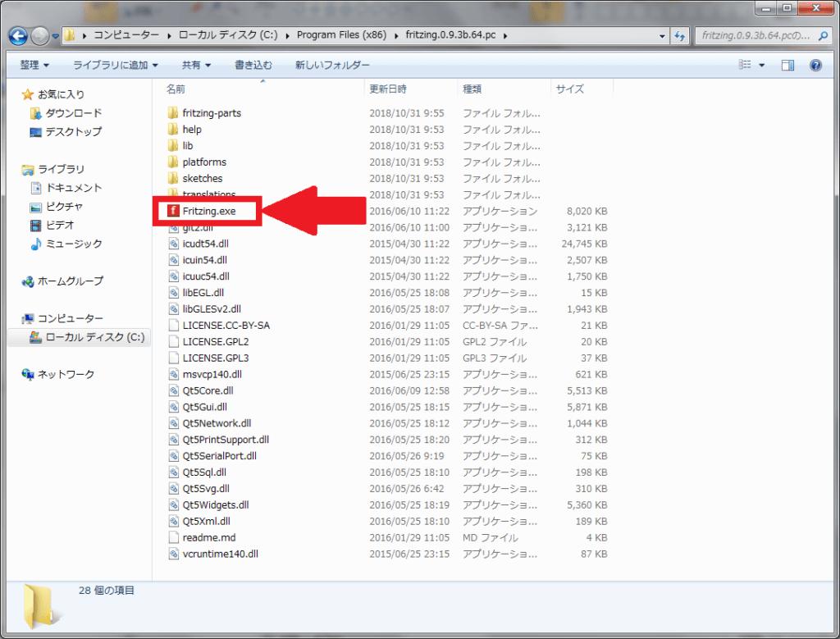This screenshot has width=840, height=639.
Task: Expand dropdown arrow after fritzing.0.9.3b.64.pc breadcrumb
Action: pyautogui.click(x=504, y=36)
